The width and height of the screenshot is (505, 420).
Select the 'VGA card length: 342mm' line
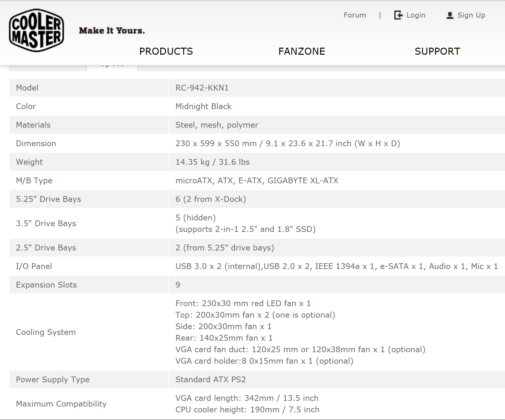(x=247, y=398)
